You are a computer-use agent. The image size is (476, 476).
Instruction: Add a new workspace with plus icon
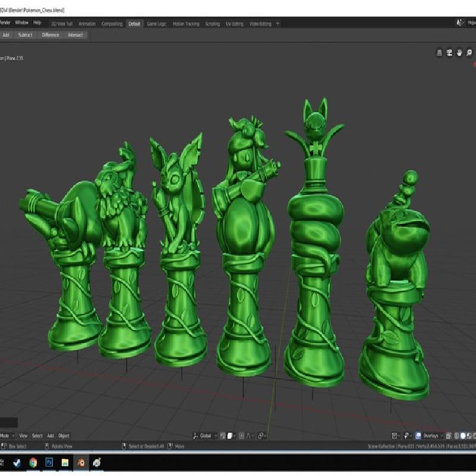click(x=277, y=24)
